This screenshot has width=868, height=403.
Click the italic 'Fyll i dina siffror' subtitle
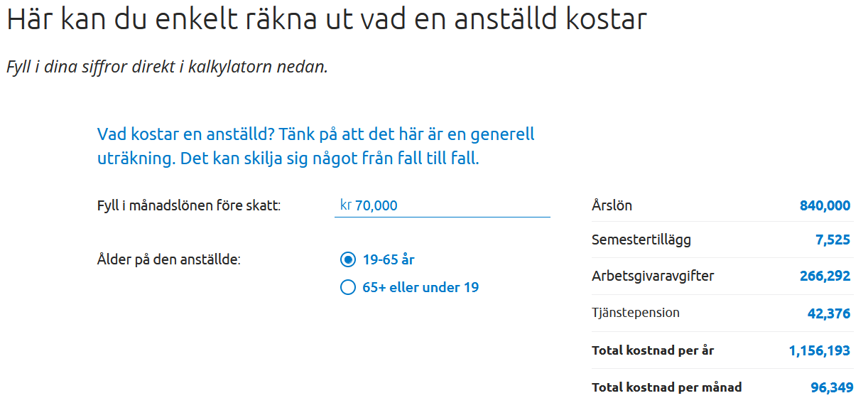pyautogui.click(x=167, y=67)
